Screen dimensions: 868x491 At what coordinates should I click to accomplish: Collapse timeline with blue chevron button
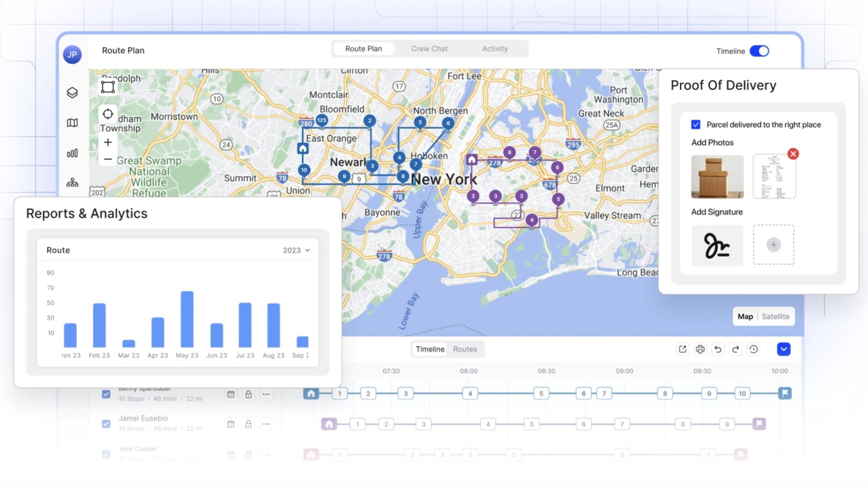[x=784, y=349]
